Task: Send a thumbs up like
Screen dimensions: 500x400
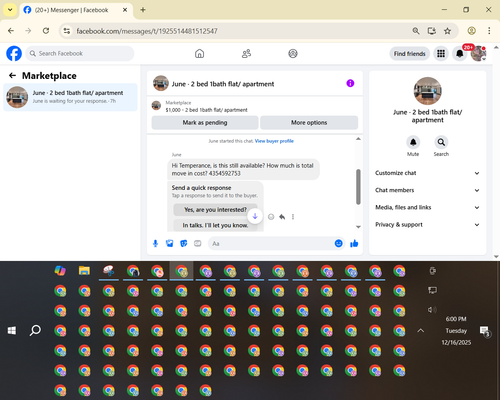Action: pyautogui.click(x=354, y=244)
